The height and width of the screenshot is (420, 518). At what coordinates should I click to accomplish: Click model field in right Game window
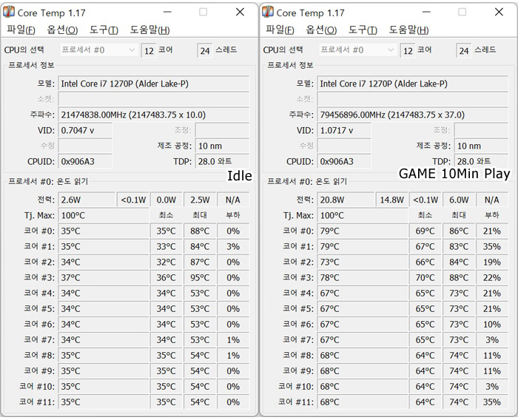pyautogui.click(x=413, y=84)
